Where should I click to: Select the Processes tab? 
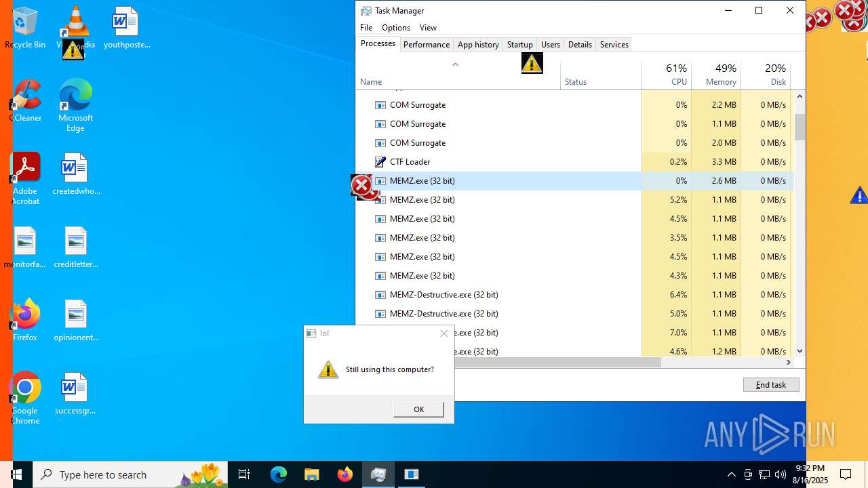pos(378,43)
